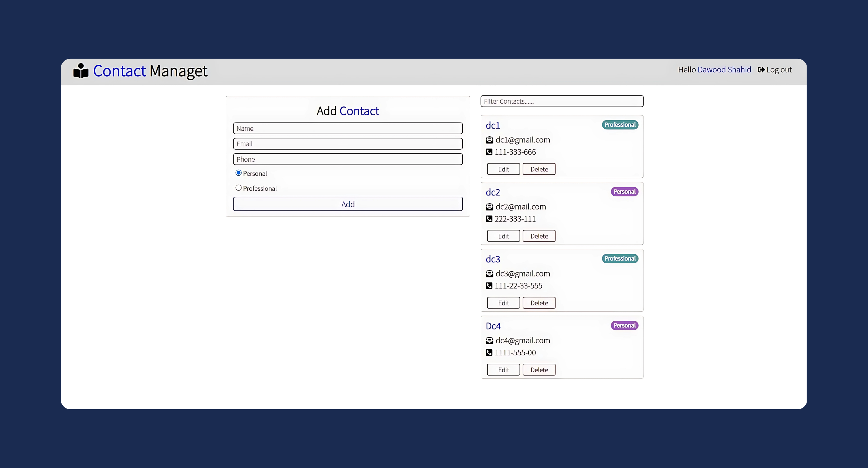868x468 pixels.
Task: Click the Professional badge on dc3 card
Action: (x=620, y=259)
